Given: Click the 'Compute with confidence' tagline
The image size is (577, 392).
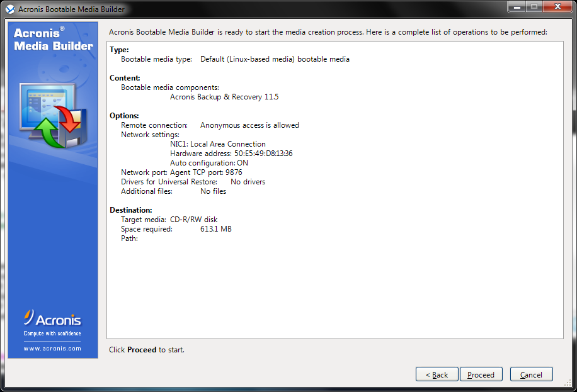Looking at the screenshot, I should [x=52, y=333].
